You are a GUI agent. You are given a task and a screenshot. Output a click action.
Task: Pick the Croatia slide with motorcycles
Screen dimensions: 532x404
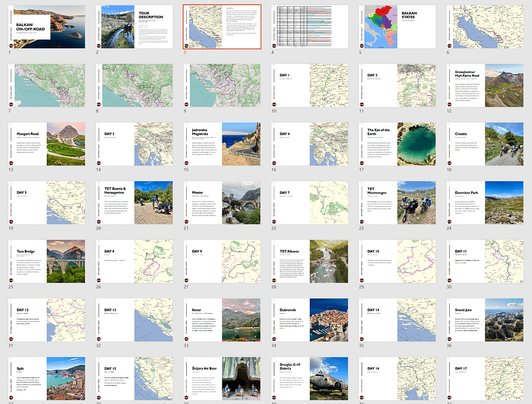pos(485,144)
